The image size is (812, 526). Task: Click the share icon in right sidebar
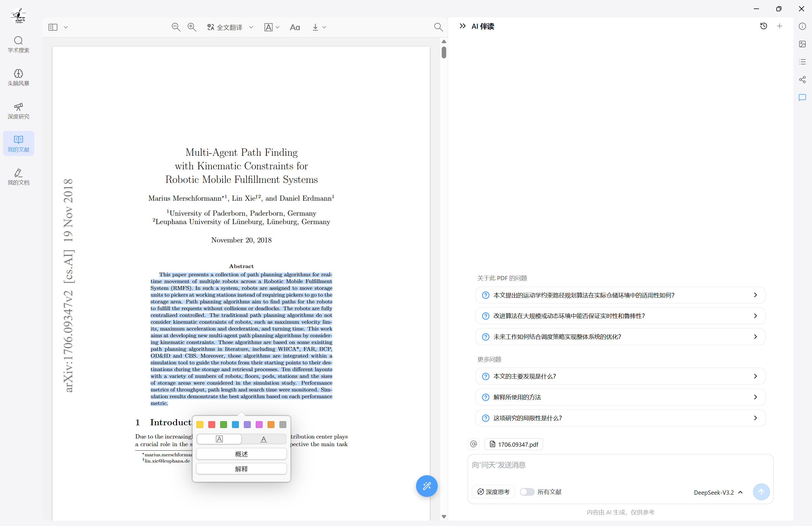tap(802, 80)
